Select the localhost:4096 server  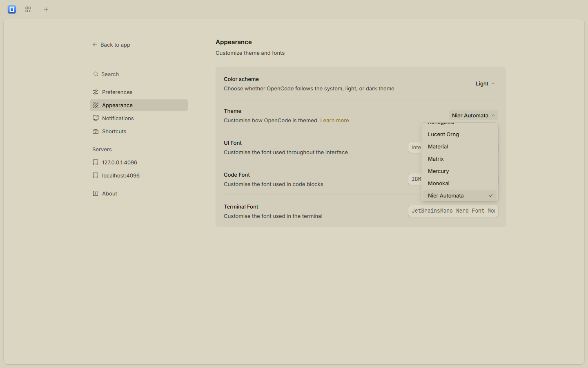pyautogui.click(x=139, y=175)
